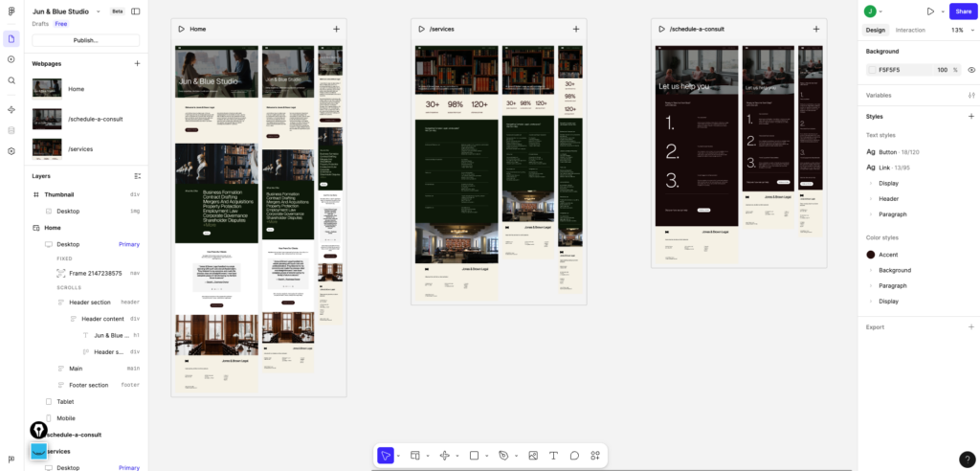Screen dimensions: 980x471
Task: Click the blue Share button
Action: pyautogui.click(x=963, y=11)
